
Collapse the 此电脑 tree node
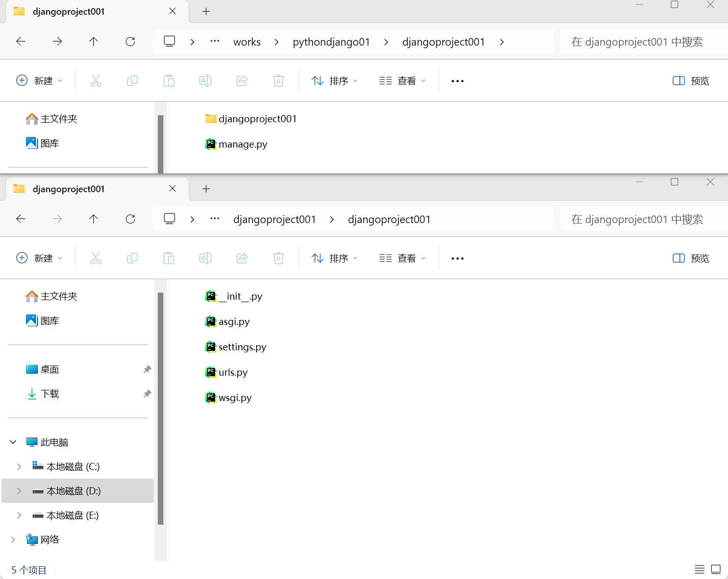pos(13,442)
